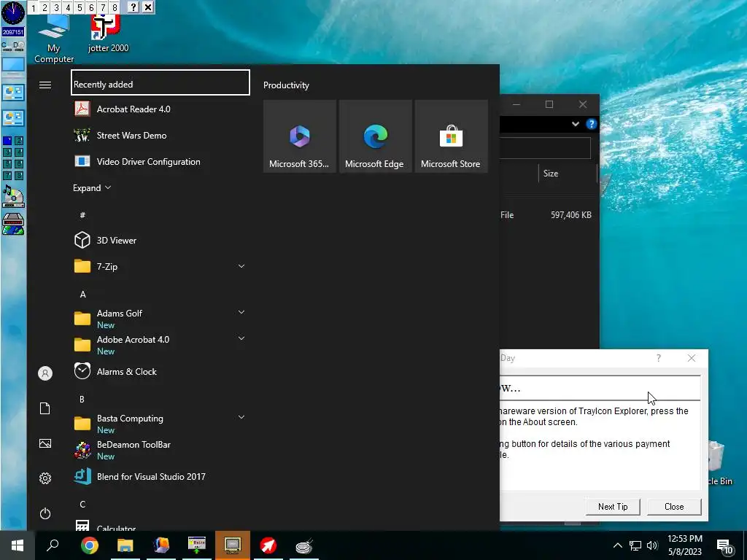This screenshot has height=560, width=747.
Task: Select the Recently added header
Action: (x=160, y=82)
